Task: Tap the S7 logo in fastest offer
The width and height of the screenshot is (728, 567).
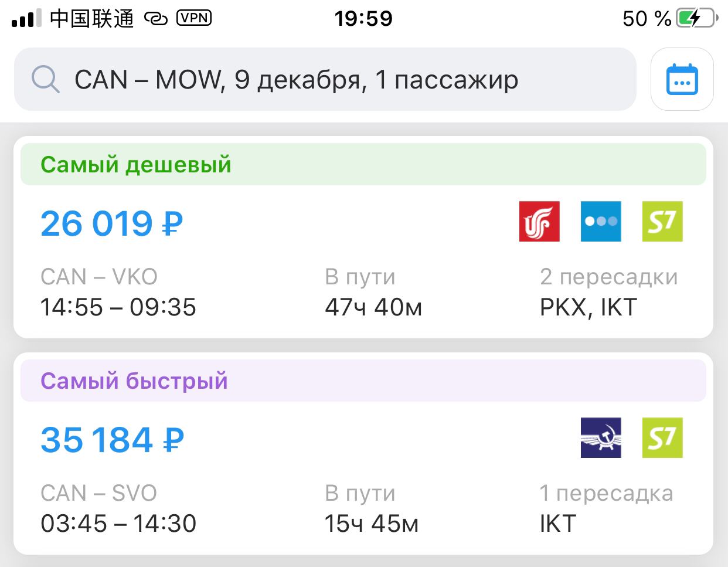Action: (x=662, y=438)
